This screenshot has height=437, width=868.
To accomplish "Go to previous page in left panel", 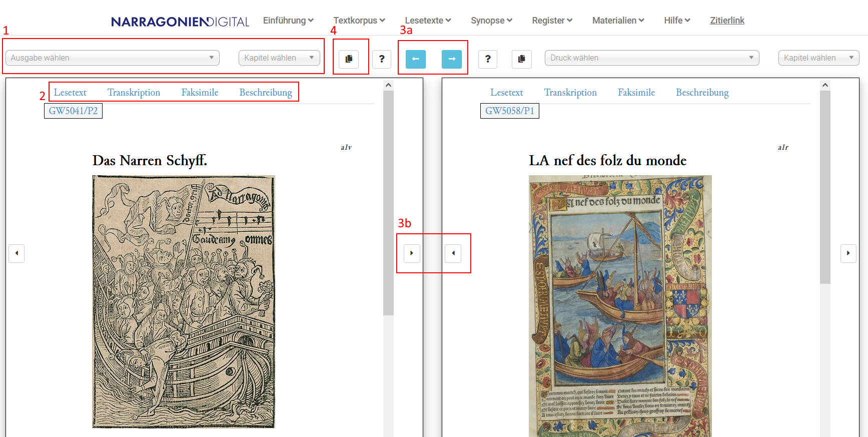I will 17,253.
